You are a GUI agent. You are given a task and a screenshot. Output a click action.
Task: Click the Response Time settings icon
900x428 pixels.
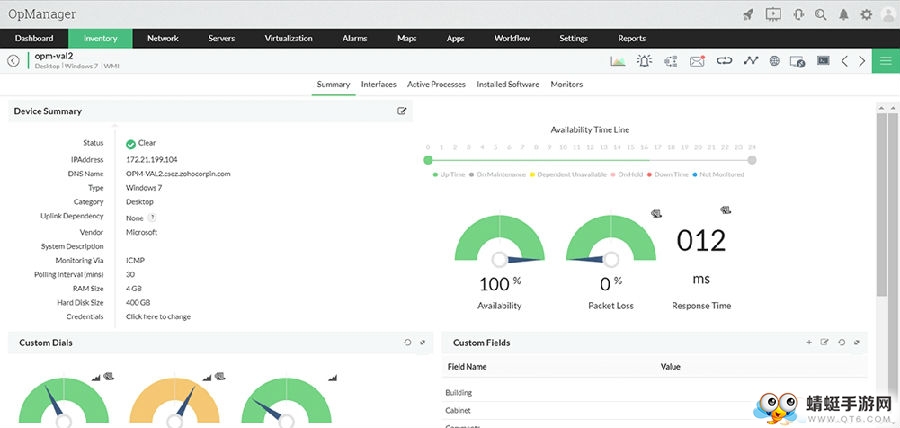[x=726, y=210]
